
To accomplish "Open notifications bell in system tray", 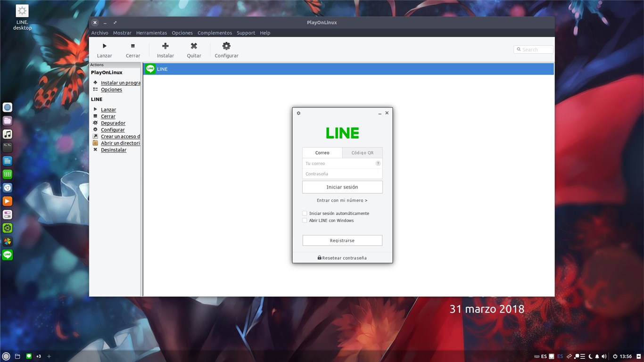I will tap(597, 356).
